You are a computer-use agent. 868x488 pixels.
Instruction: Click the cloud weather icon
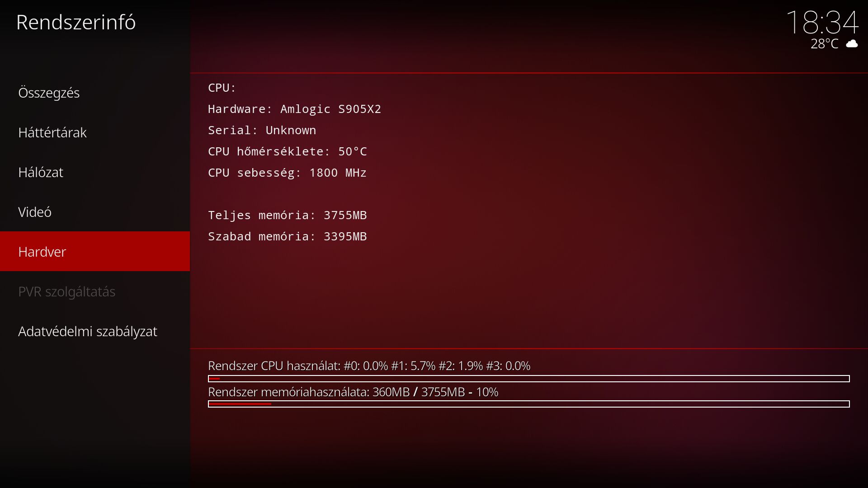[x=852, y=44]
